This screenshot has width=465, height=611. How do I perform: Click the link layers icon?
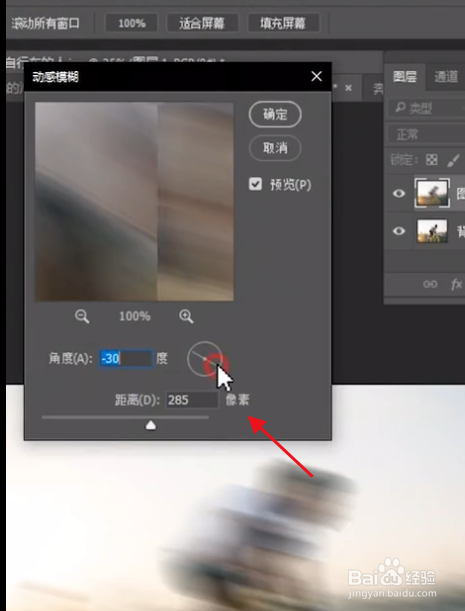[x=430, y=284]
